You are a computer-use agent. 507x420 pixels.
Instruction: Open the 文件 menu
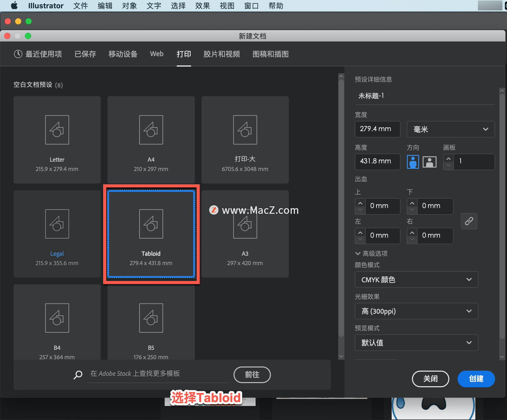point(81,6)
